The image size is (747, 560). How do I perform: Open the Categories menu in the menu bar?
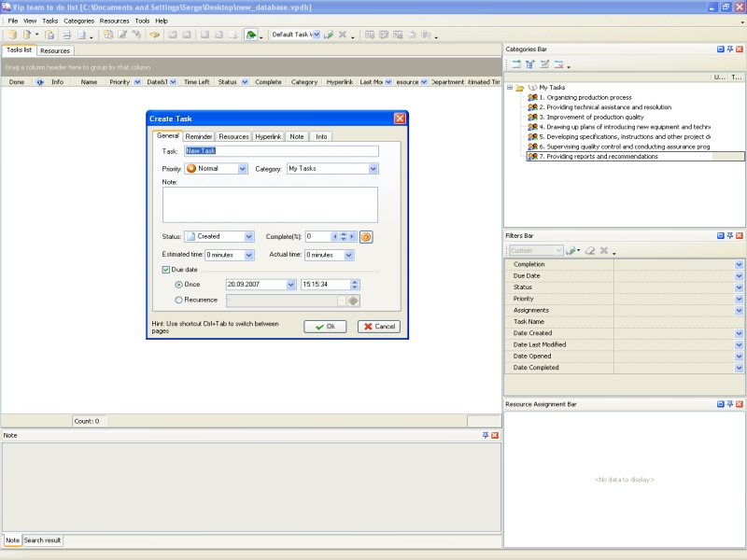pyautogui.click(x=78, y=21)
